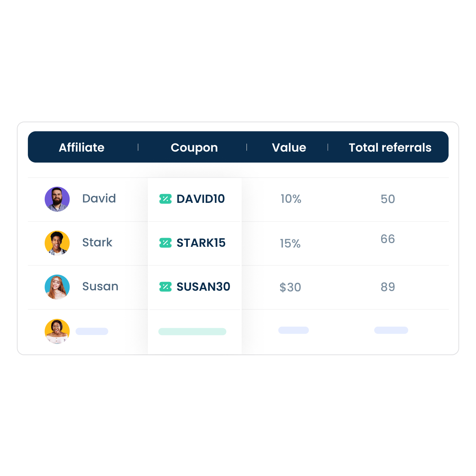Select the SUSAN30 coupon code
The image size is (476, 476).
pos(203,287)
